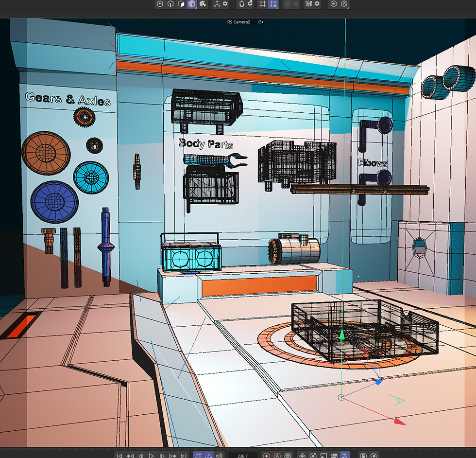Go to the end of the timeline
Screen dimensions: 476x458
184,455
